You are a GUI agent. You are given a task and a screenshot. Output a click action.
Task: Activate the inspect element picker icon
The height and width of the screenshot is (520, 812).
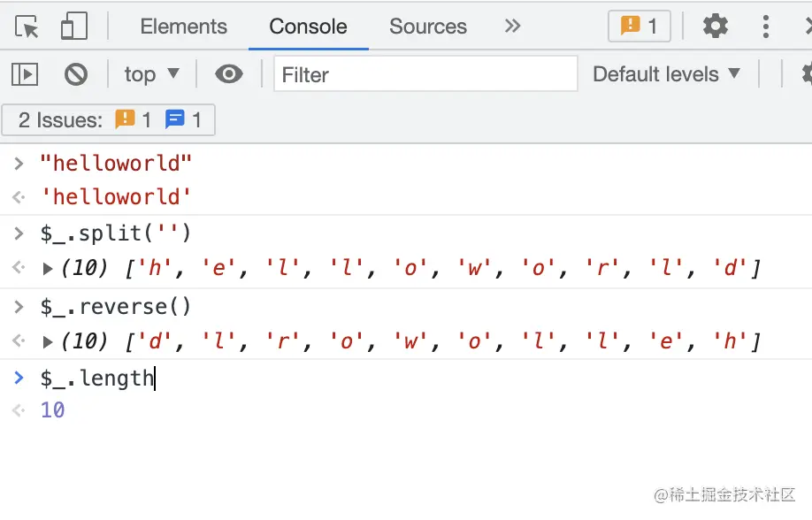point(27,27)
